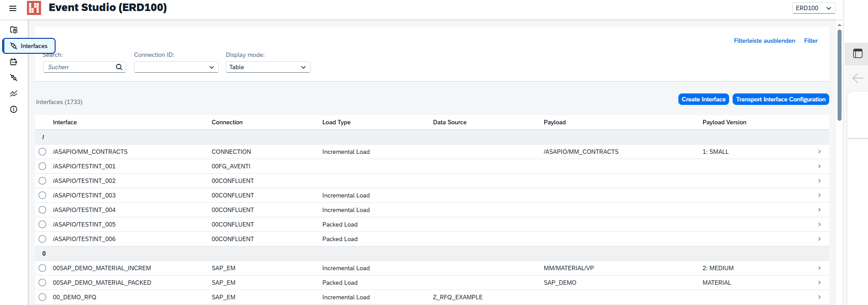Select the Interfaces sidebar item
Viewport: 868px width, 305px height.
click(x=29, y=46)
